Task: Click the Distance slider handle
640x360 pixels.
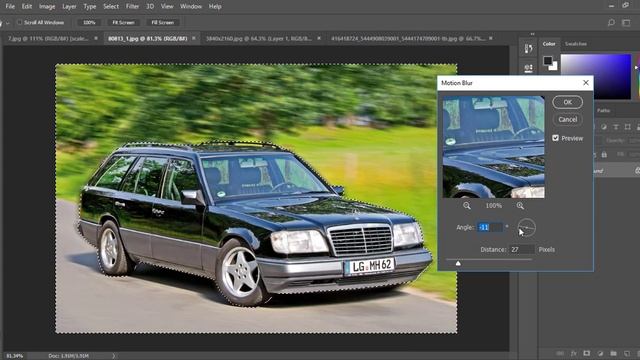Action: (458, 263)
